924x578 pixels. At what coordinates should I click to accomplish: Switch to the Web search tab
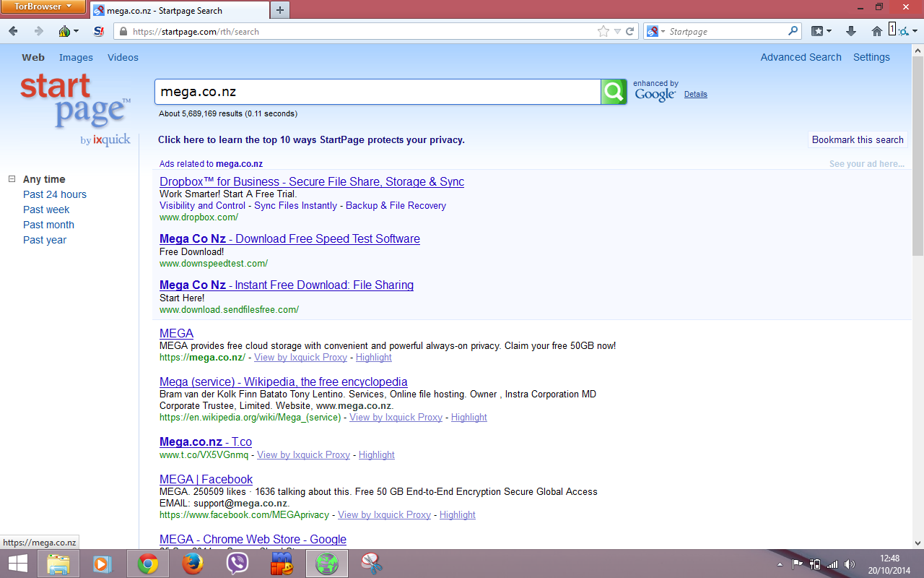tap(33, 57)
